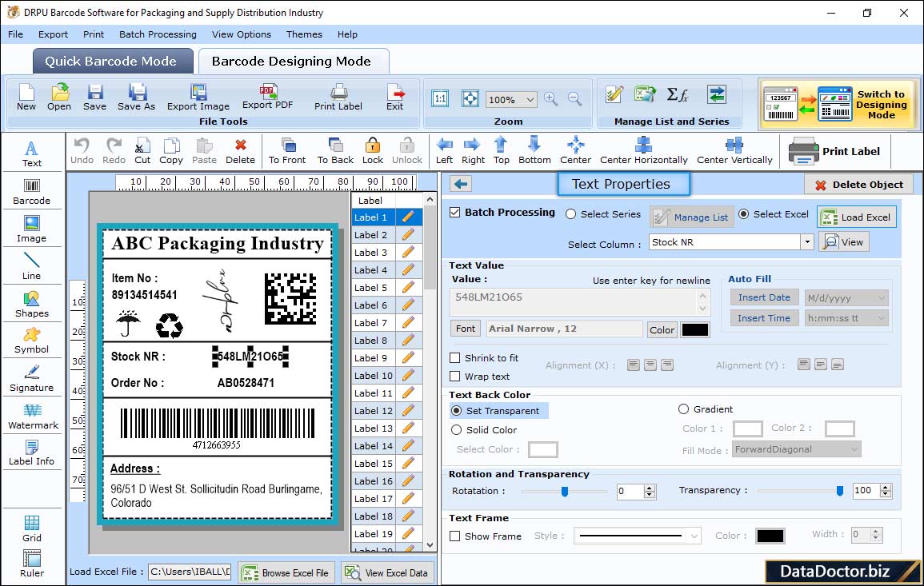
Task: Open the zoom percentage dropdown
Action: click(530, 100)
